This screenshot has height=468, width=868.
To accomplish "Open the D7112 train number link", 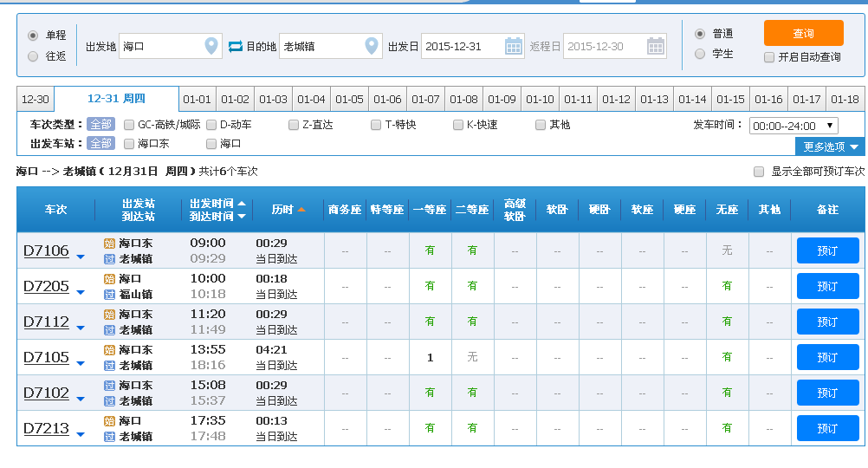I will [47, 322].
